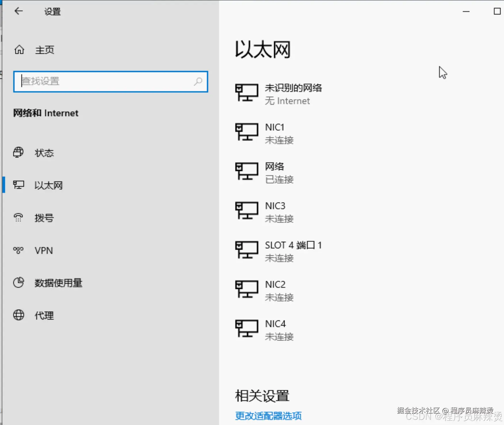
Task: Click the NIC1 network adapter icon
Action: (247, 133)
